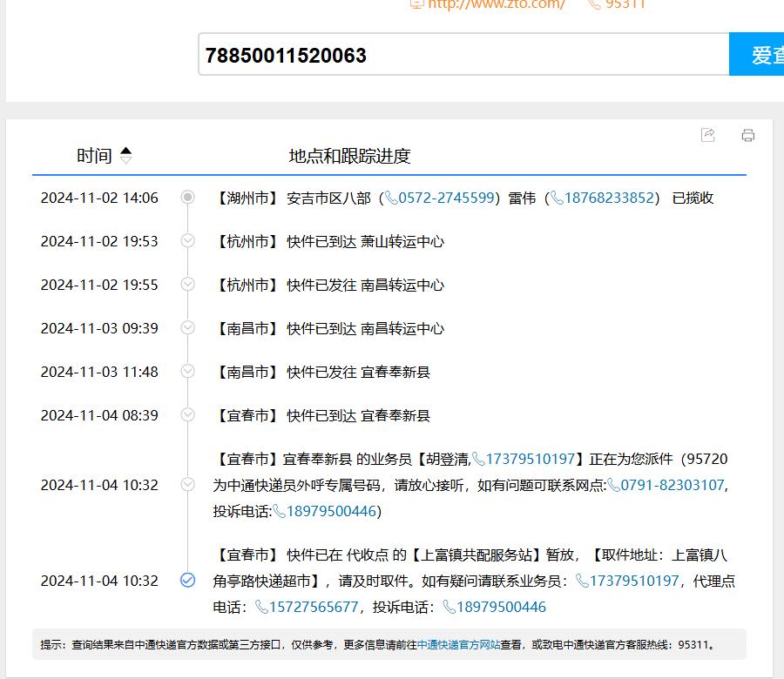Click the 地点和跟踪进度 column header

[x=349, y=156]
